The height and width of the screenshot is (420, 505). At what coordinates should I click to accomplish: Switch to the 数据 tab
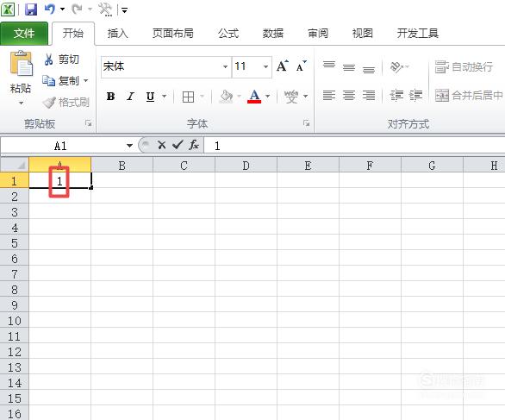pos(273,33)
